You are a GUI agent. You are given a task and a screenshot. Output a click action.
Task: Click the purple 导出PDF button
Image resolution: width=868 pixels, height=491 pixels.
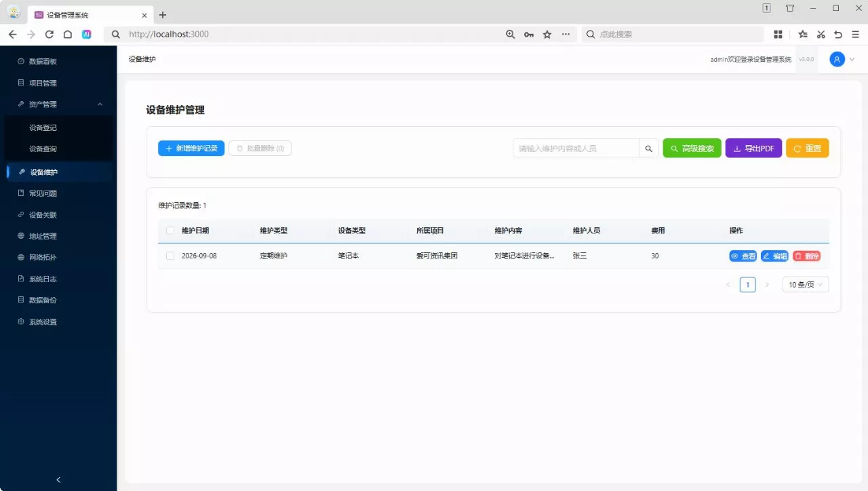pyautogui.click(x=753, y=149)
